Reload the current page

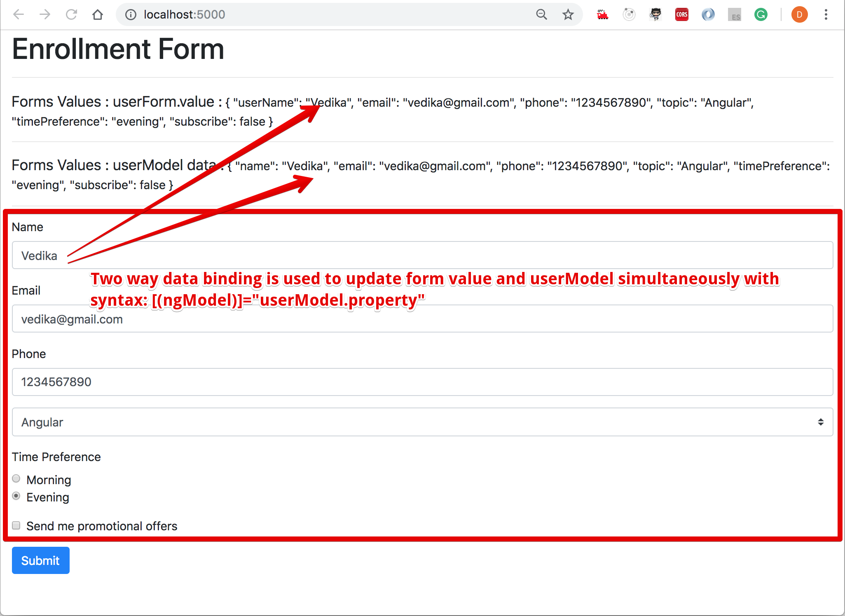[71, 15]
